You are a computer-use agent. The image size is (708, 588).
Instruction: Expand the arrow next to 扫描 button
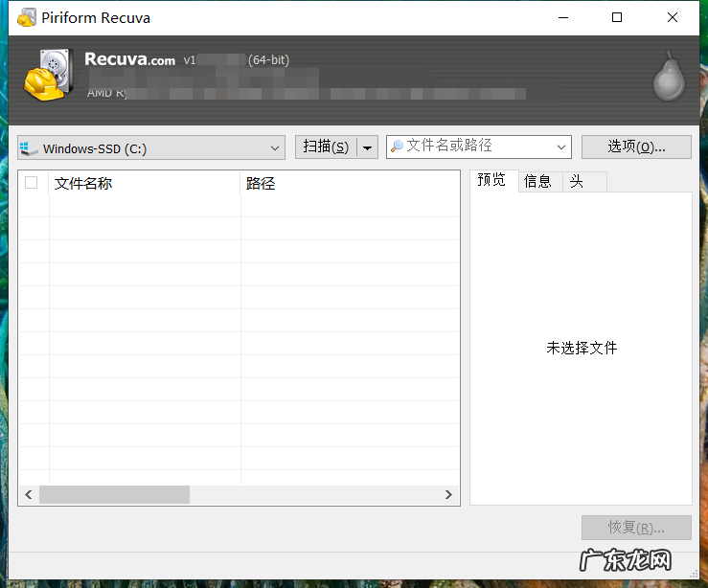point(367,147)
